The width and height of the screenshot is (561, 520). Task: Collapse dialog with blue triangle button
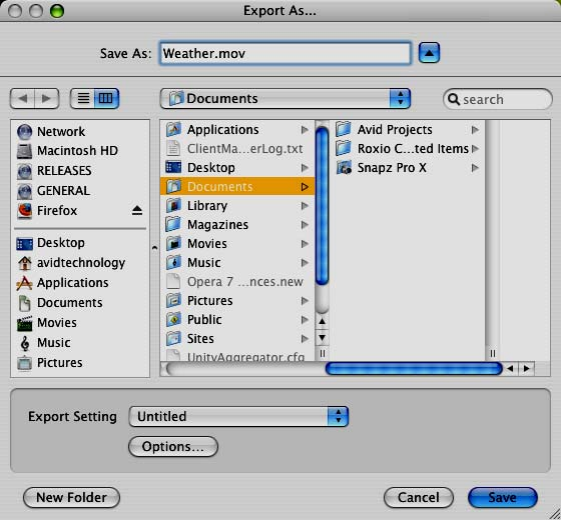coord(429,53)
